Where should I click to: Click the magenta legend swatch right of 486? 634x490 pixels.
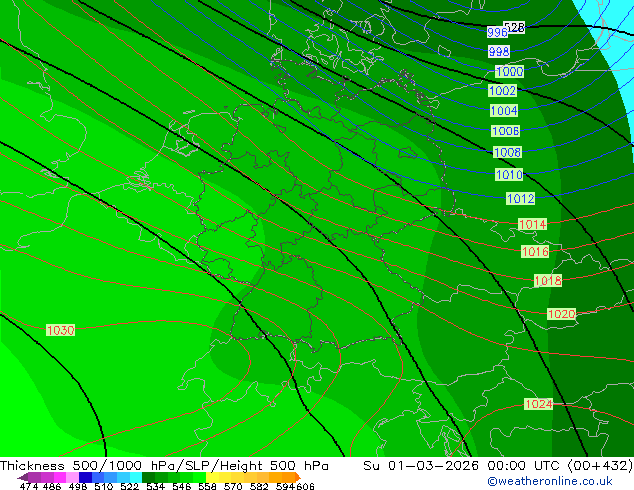[x=60, y=477]
